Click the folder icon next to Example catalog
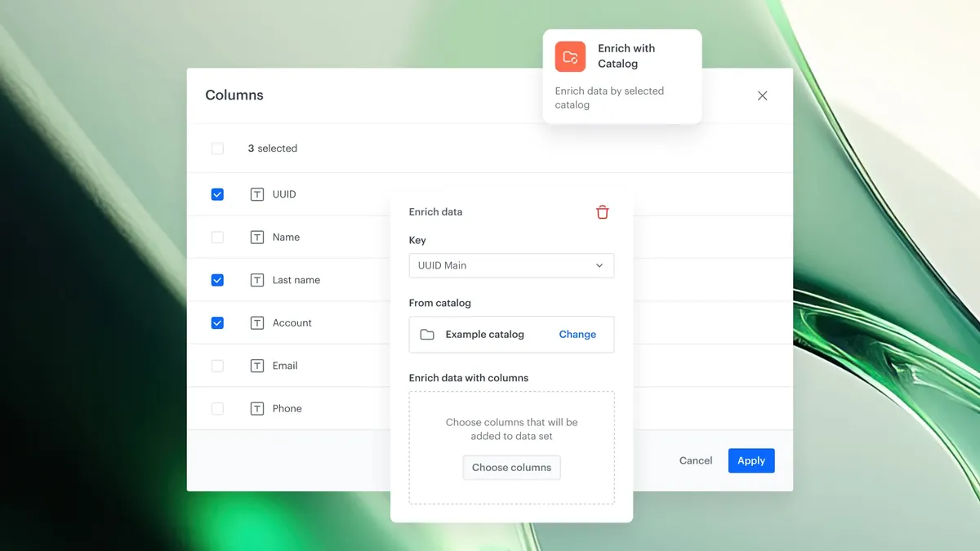 coord(426,334)
